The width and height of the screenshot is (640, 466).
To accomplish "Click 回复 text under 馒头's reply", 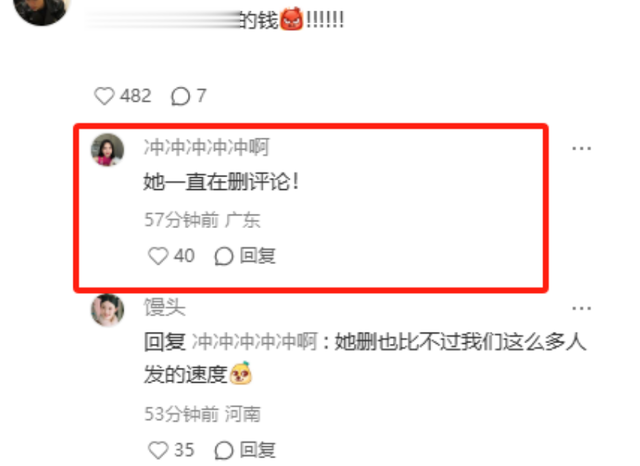I will pyautogui.click(x=258, y=450).
